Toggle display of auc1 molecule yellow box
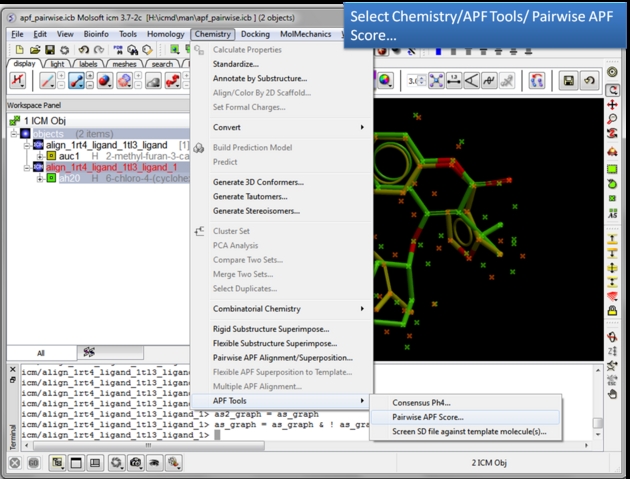 pos(50,156)
